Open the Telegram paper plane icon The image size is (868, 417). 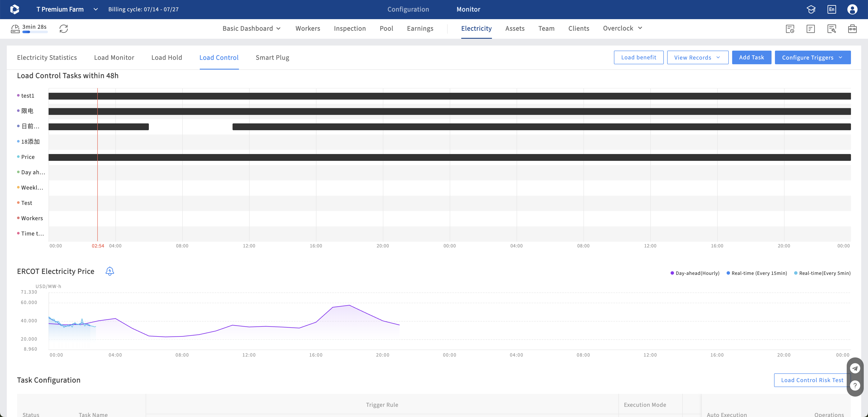(855, 368)
